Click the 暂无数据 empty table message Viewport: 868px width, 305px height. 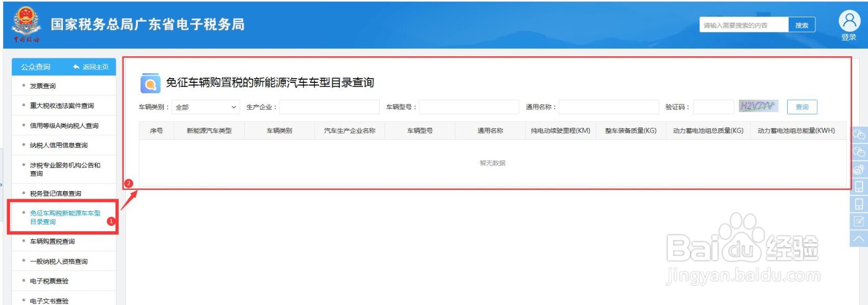tap(493, 163)
